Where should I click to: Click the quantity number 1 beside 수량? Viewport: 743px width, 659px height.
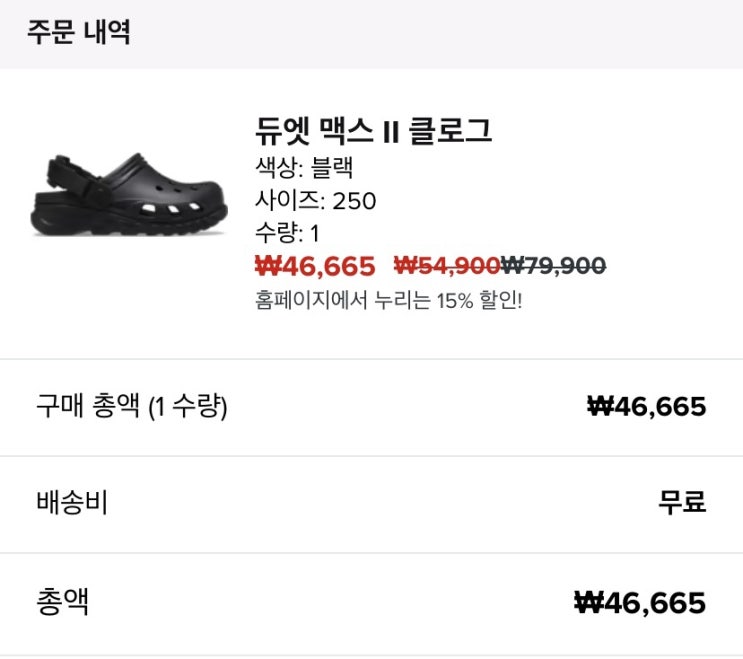314,233
